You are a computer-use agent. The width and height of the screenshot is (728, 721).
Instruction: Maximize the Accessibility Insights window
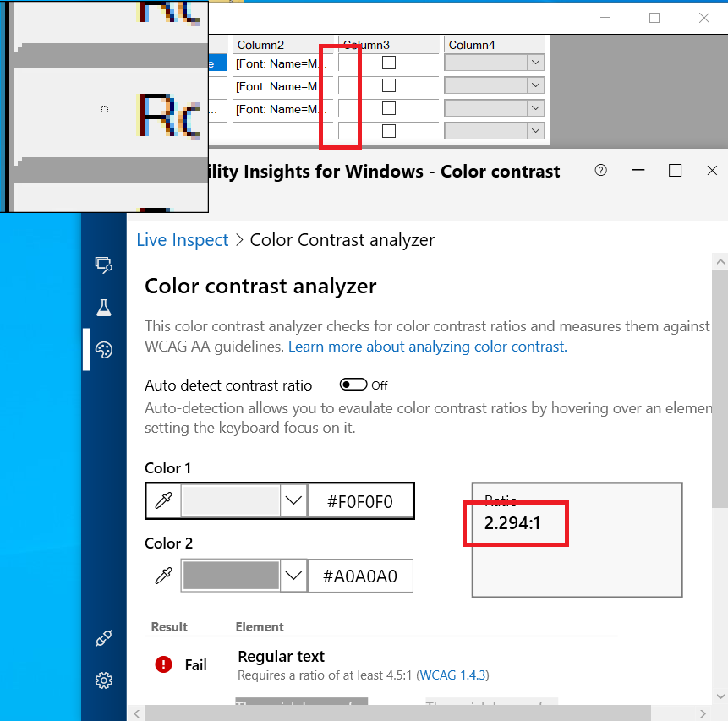tap(675, 171)
